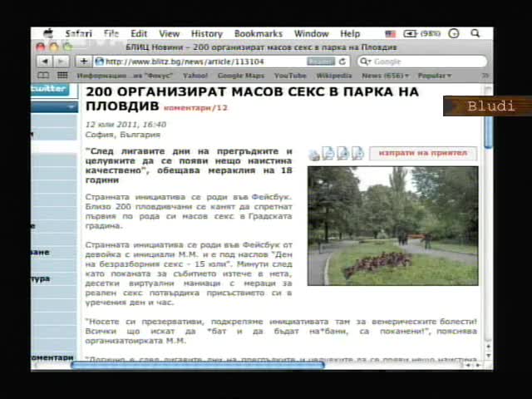Open the View menu
The height and width of the screenshot is (399, 532).
[x=170, y=33]
